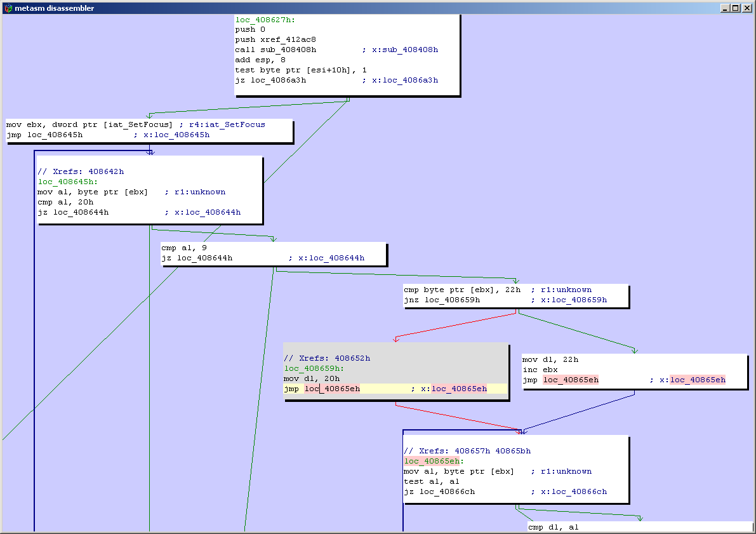Screen dimensions: 756x534
Task: Click 'mov ebx, dword ptr [iat_SetFocus]' line
Action: click(x=90, y=124)
